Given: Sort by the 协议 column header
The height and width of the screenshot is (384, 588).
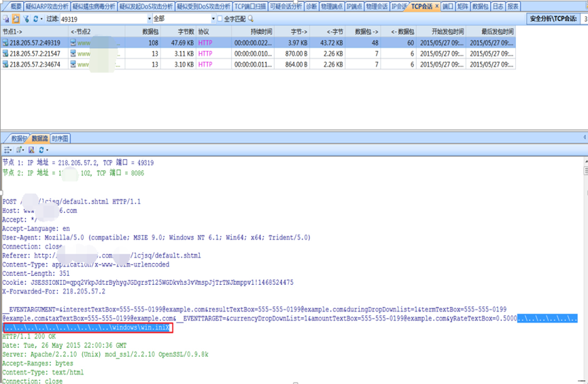Looking at the screenshot, I should (204, 31).
